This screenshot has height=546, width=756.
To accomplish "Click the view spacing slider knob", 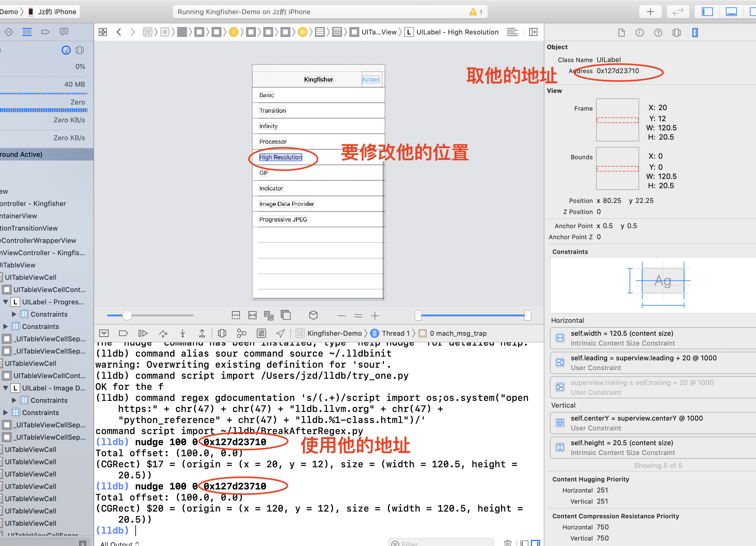I will click(127, 315).
